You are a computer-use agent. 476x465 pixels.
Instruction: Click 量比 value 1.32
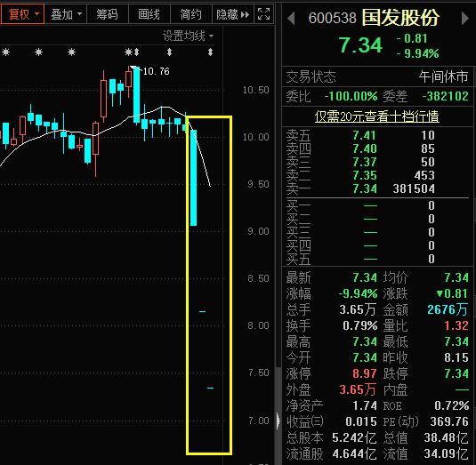(456, 325)
